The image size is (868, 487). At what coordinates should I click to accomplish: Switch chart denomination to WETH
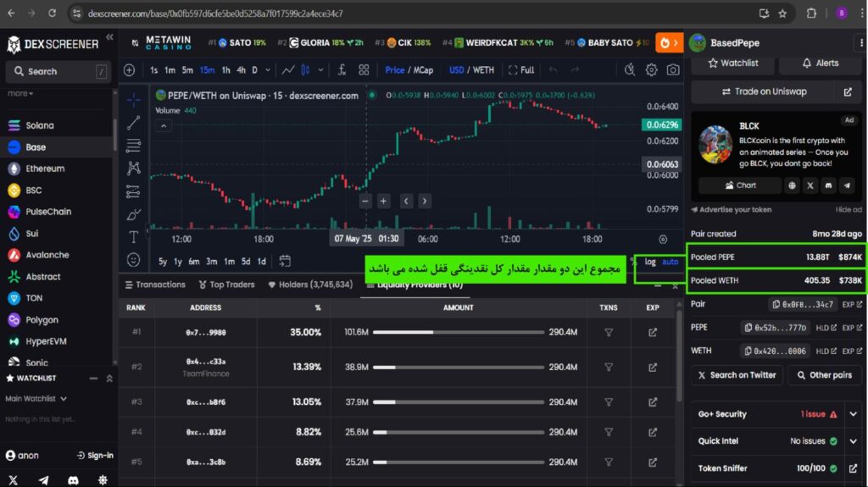pyautogui.click(x=483, y=69)
